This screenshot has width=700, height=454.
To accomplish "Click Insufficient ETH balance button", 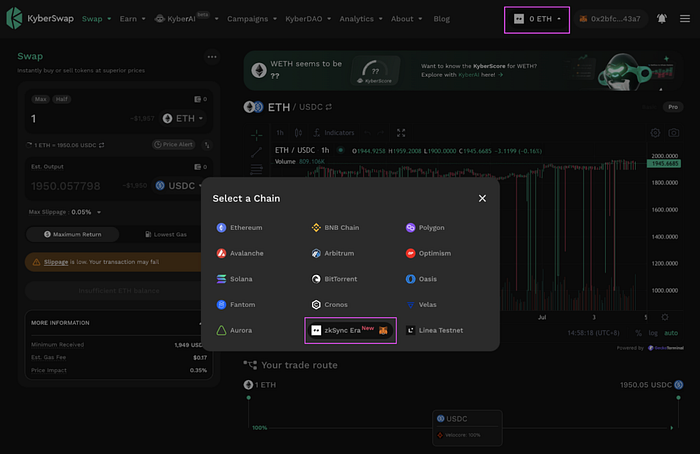I will click(119, 291).
